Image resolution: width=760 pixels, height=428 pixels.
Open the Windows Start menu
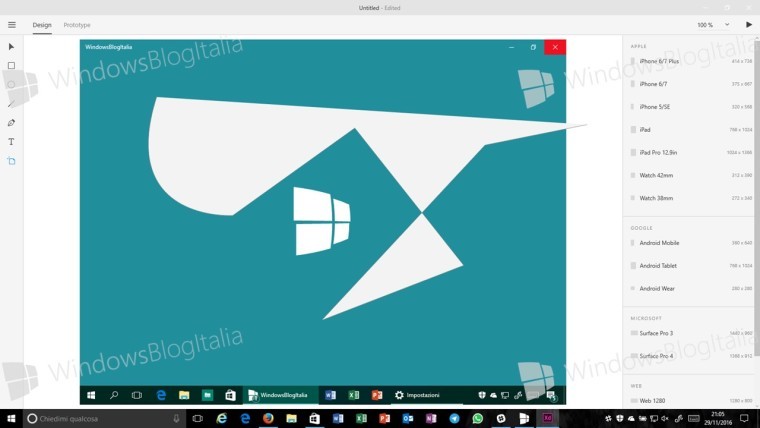tap(11, 418)
